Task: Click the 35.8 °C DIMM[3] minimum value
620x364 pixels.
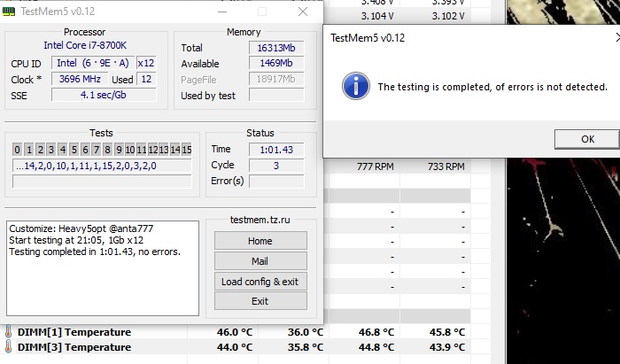Action: (306, 347)
